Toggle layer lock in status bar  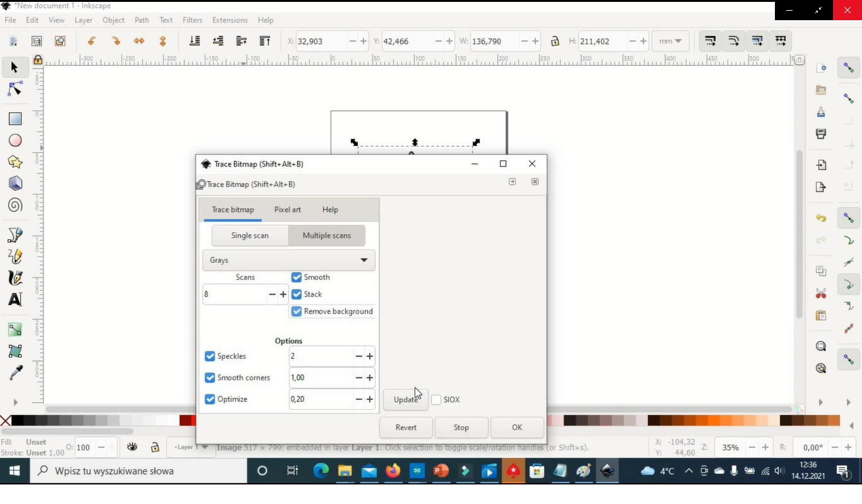point(155,447)
